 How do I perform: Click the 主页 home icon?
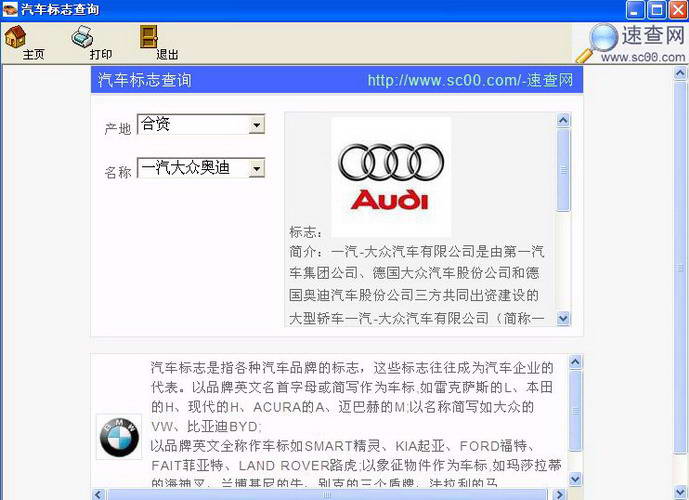(15, 36)
